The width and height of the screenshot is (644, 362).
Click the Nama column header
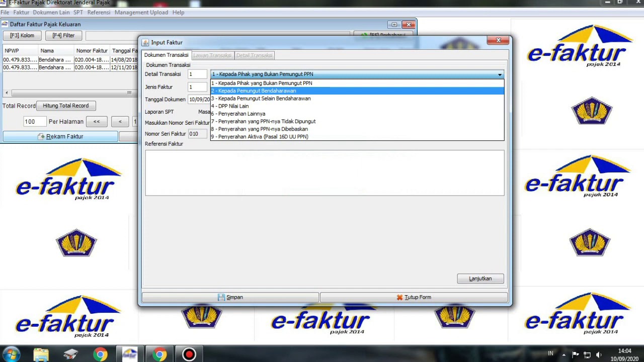coord(56,51)
